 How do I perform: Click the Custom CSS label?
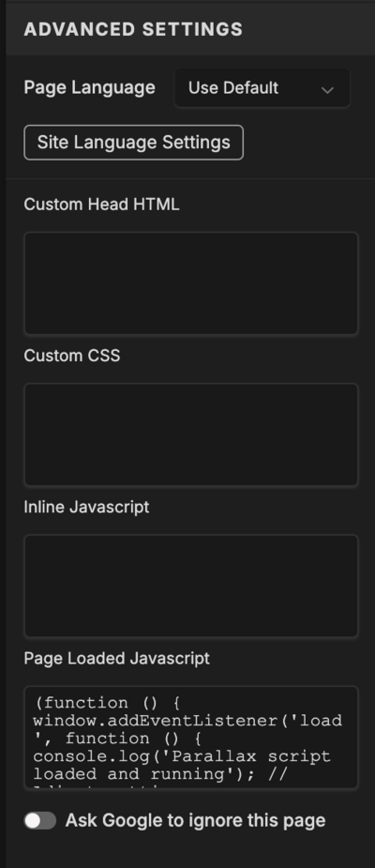click(72, 356)
